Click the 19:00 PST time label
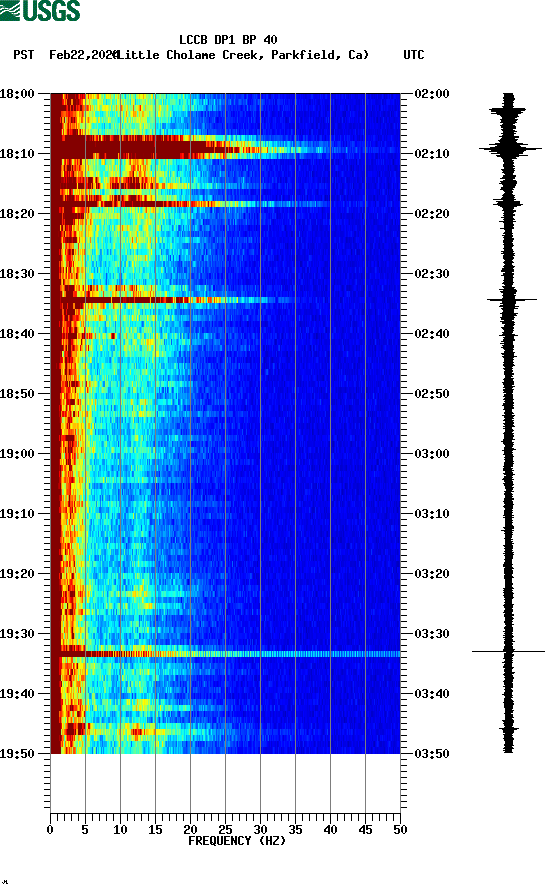The width and height of the screenshot is (552, 893). click(x=17, y=454)
